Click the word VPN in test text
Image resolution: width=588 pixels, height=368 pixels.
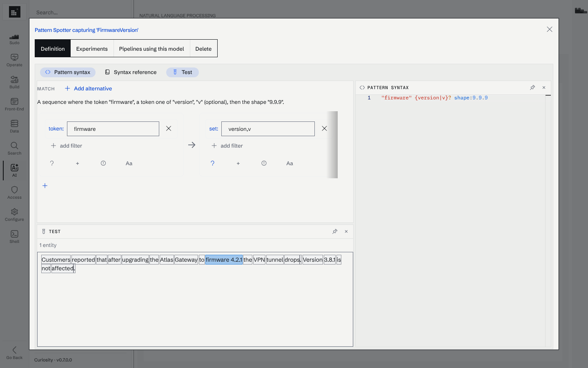point(259,260)
